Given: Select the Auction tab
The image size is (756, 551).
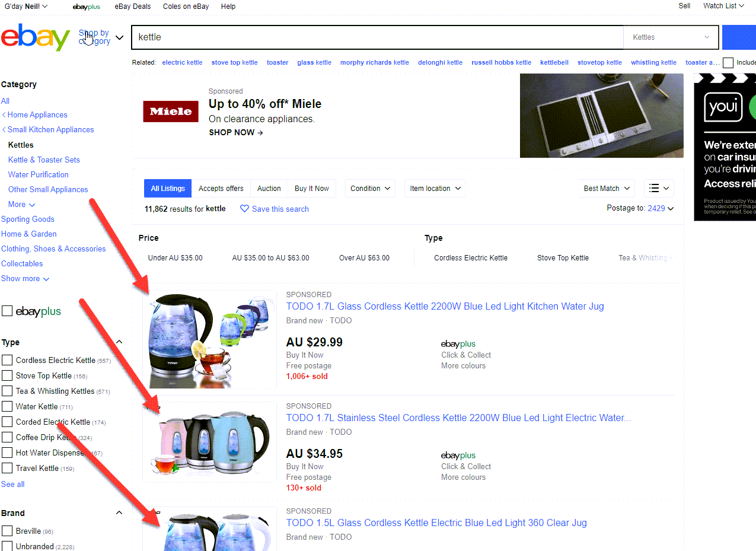Looking at the screenshot, I should pyautogui.click(x=269, y=189).
